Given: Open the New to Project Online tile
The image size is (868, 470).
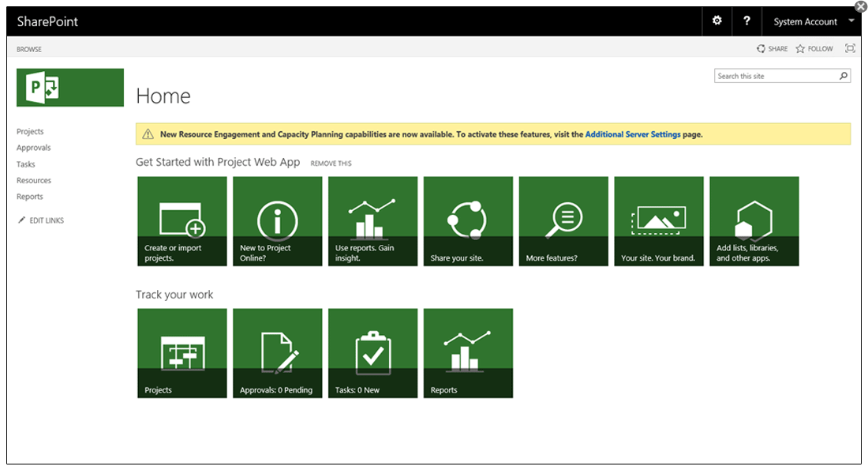Looking at the screenshot, I should (x=277, y=221).
